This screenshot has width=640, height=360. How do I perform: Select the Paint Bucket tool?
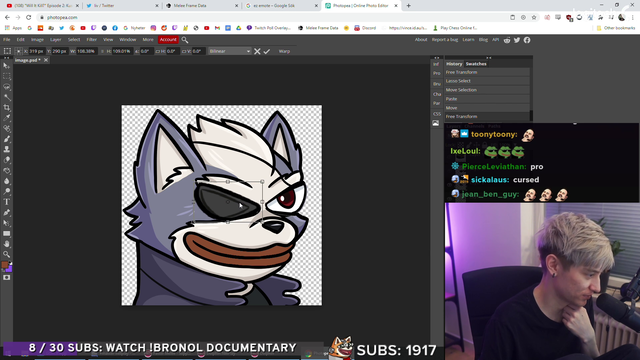click(x=7, y=171)
